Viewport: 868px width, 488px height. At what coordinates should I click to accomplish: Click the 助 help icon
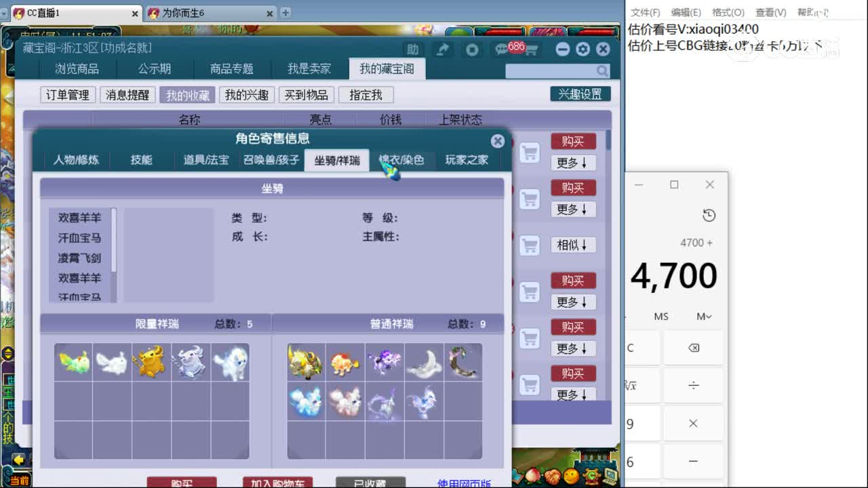coord(414,49)
